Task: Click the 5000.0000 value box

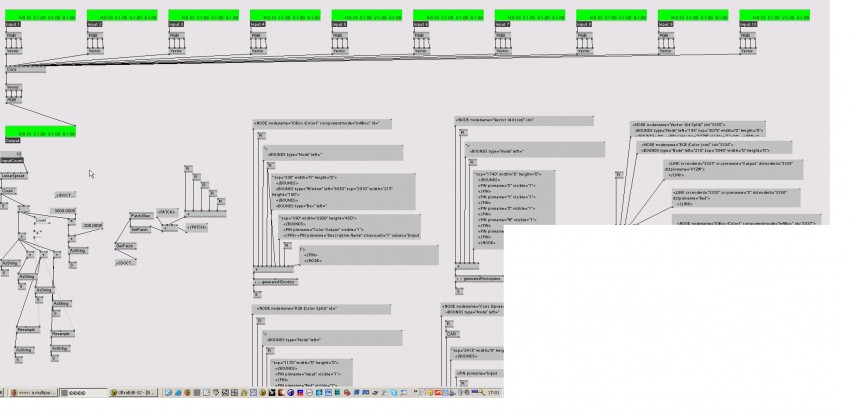Action: coord(65,211)
